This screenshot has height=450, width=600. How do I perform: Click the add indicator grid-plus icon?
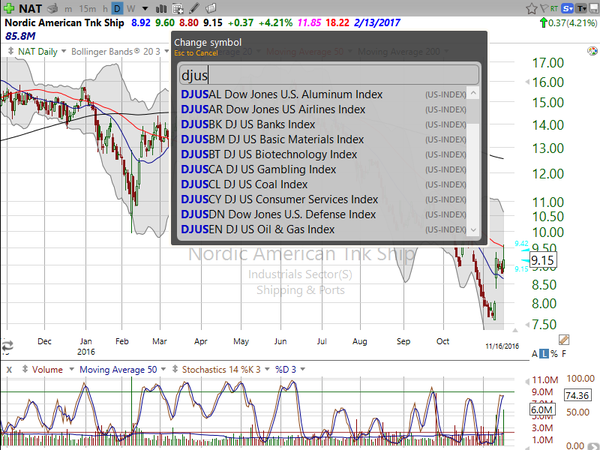coord(178,8)
